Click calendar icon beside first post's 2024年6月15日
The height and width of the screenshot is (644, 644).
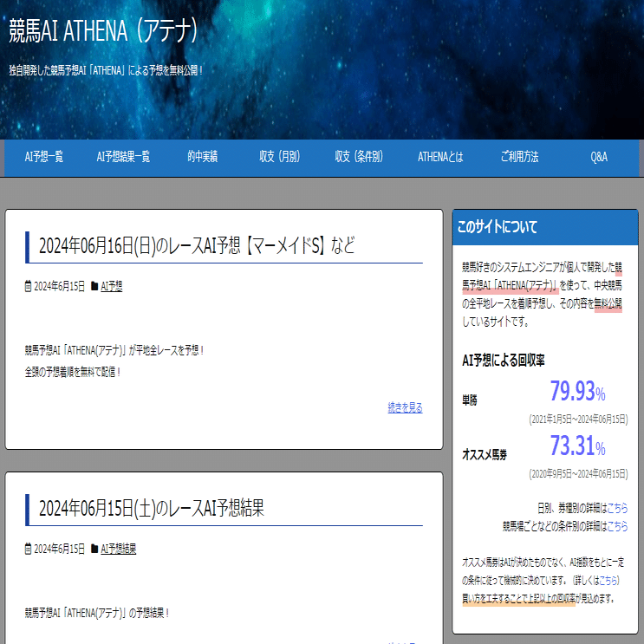tap(28, 286)
